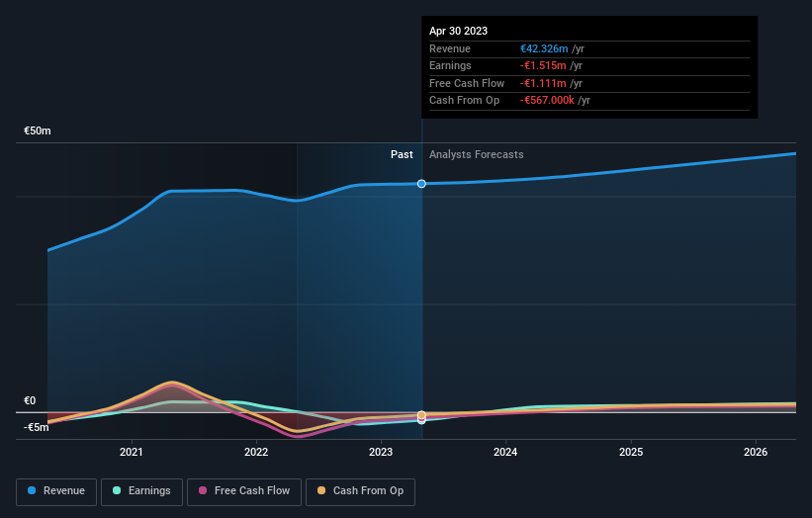Click the -€567.000k cash from op value
This screenshot has height=518, width=812.
547,101
